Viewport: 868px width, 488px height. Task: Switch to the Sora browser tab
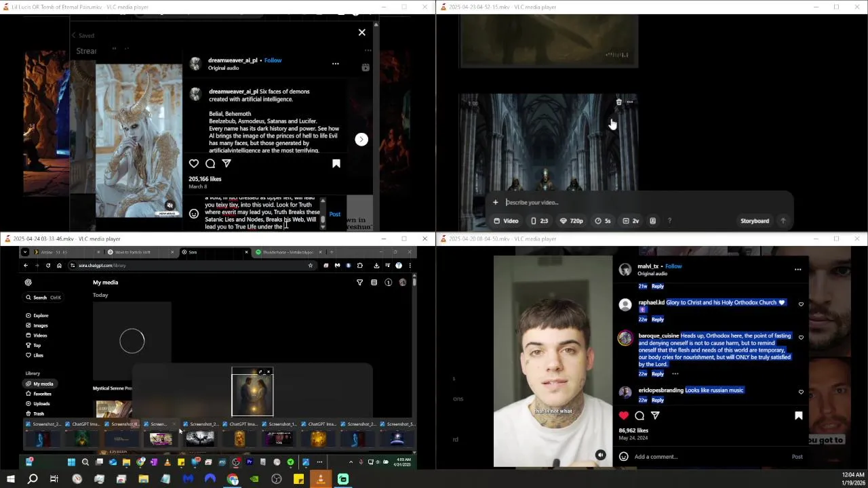tap(214, 252)
